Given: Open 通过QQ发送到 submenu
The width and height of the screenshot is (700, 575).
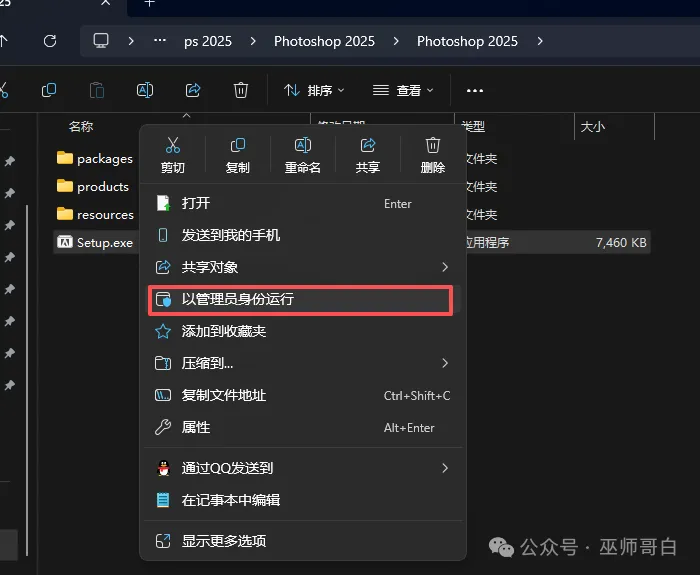Looking at the screenshot, I should click(x=302, y=468).
